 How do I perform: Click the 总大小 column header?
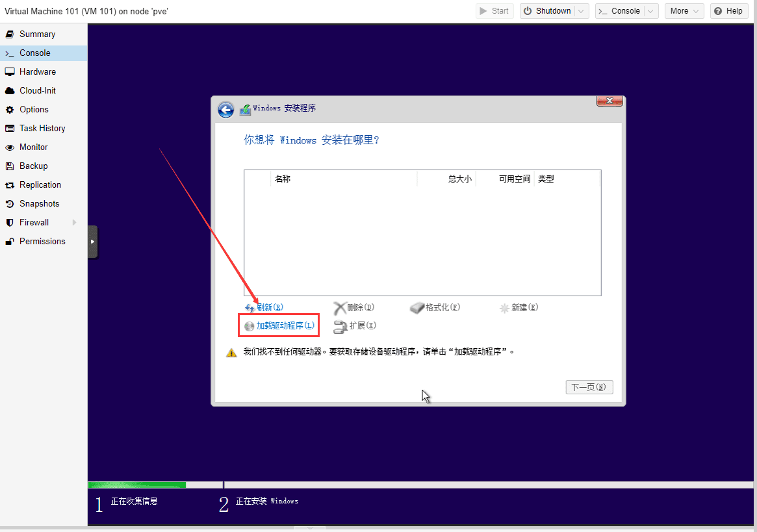446,179
